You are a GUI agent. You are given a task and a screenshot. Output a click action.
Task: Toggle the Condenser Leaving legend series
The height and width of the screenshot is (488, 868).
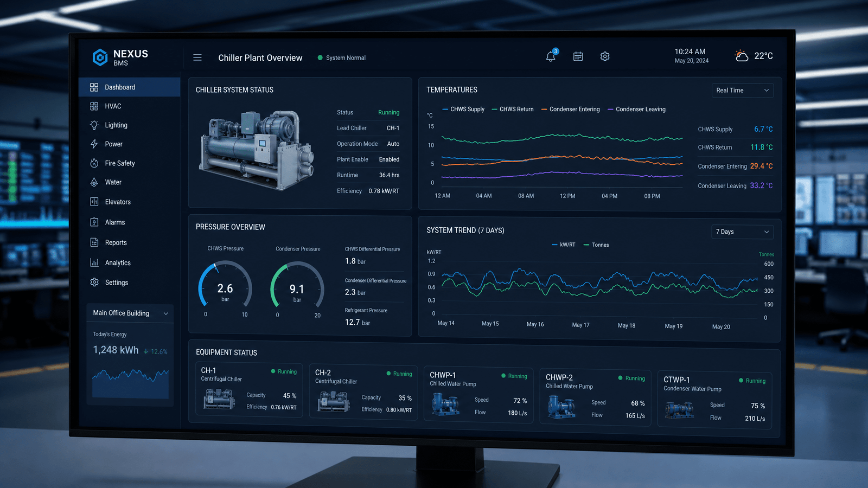tap(636, 109)
